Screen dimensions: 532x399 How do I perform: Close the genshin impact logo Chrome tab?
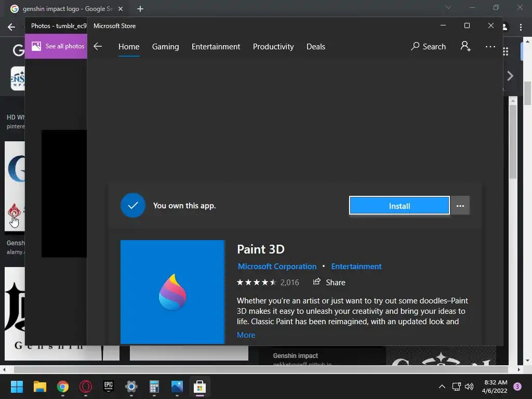click(121, 9)
